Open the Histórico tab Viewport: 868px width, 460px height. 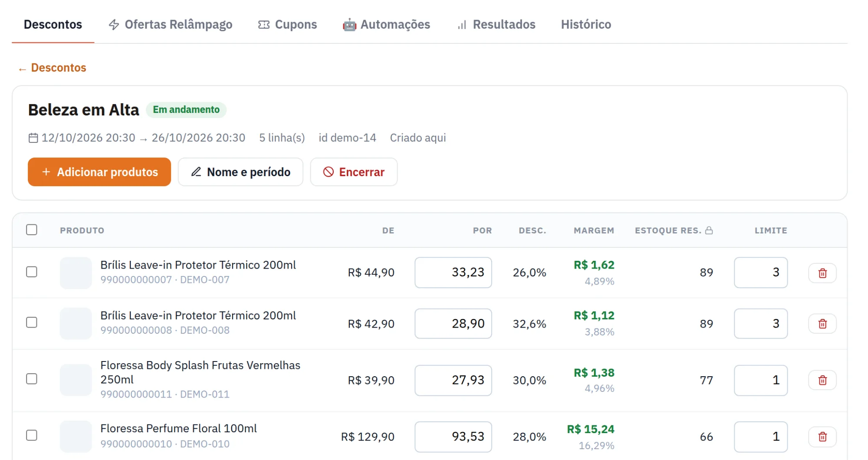586,24
